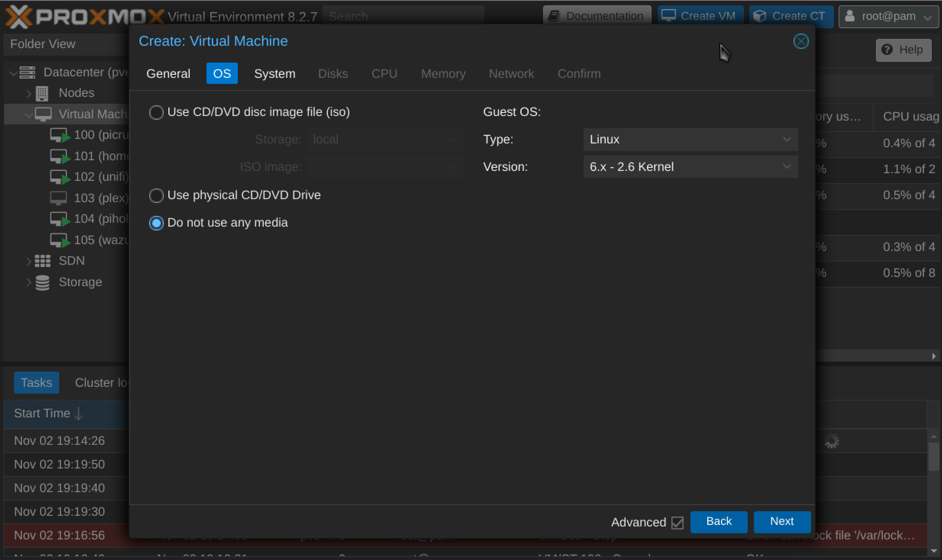Click the Tasks tab
This screenshot has height=560, width=942.
point(35,383)
